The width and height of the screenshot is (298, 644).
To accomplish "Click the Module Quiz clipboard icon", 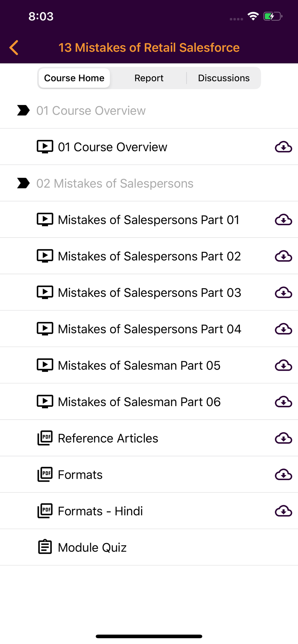I will 45,547.
